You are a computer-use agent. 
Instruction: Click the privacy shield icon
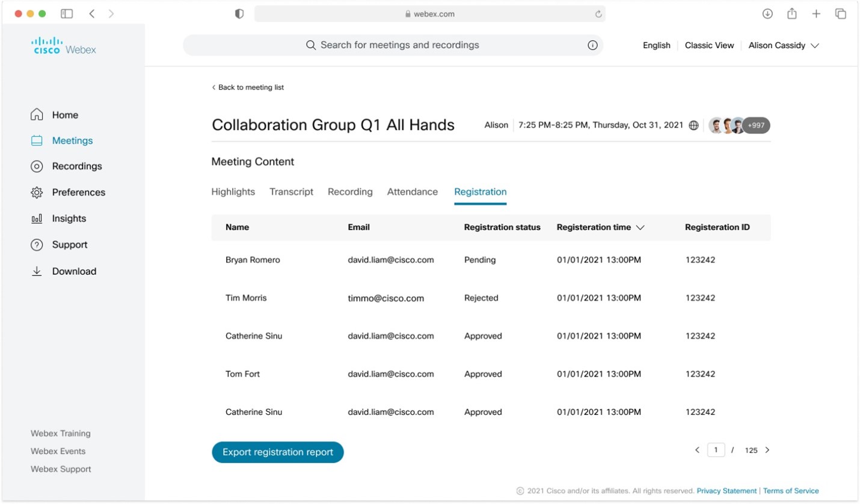click(x=239, y=14)
